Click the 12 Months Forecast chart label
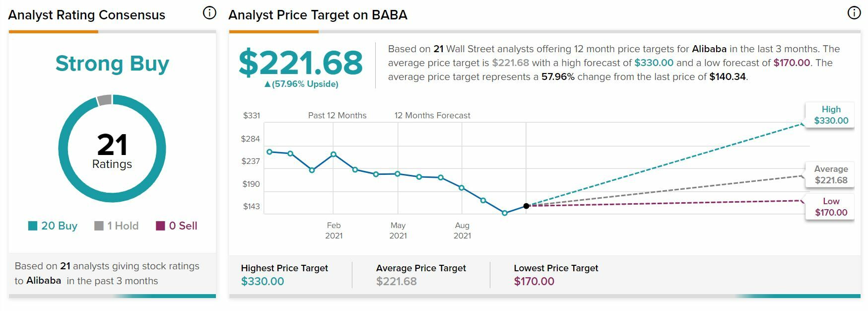Screen dimensions: 868x311 [432, 115]
